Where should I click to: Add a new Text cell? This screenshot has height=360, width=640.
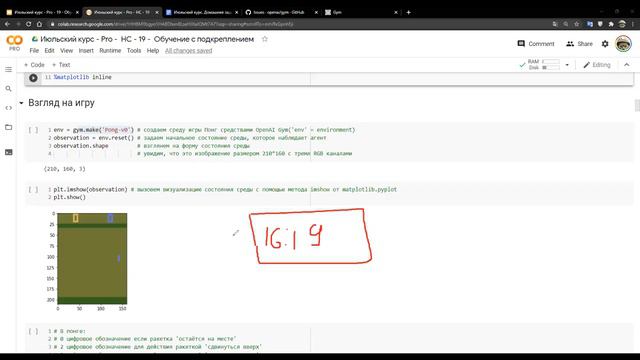(x=61, y=65)
